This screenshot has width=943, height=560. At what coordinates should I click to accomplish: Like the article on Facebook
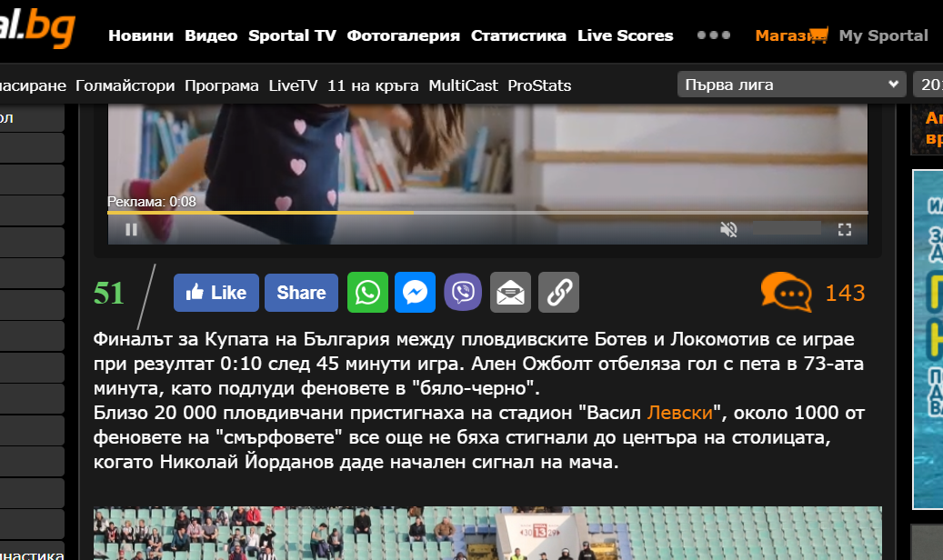pos(216,293)
